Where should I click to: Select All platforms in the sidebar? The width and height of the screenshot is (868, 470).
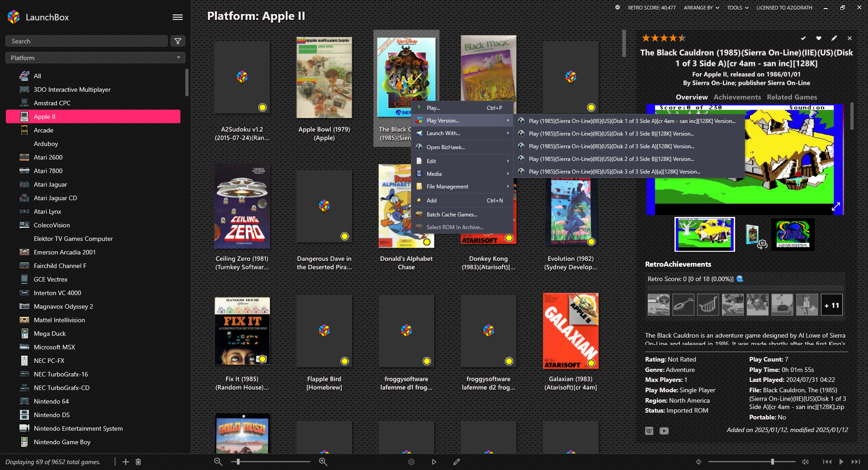pyautogui.click(x=93, y=76)
